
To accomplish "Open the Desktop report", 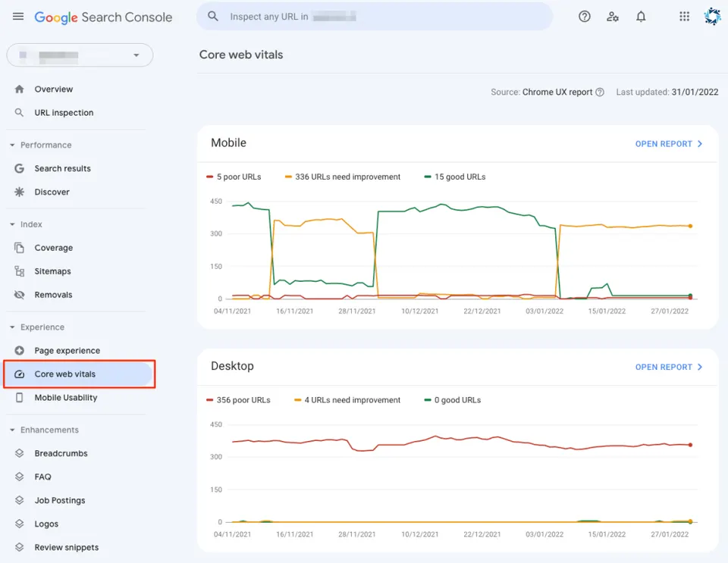I will (669, 367).
